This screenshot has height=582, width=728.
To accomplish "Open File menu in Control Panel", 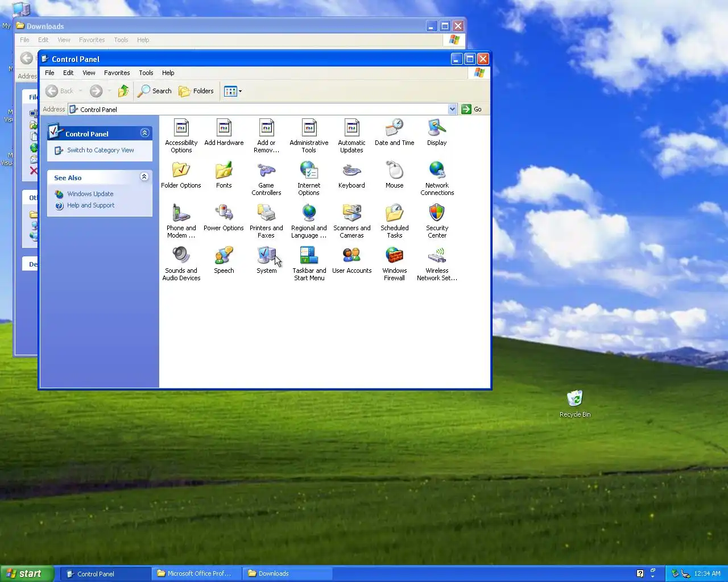I will [49, 73].
